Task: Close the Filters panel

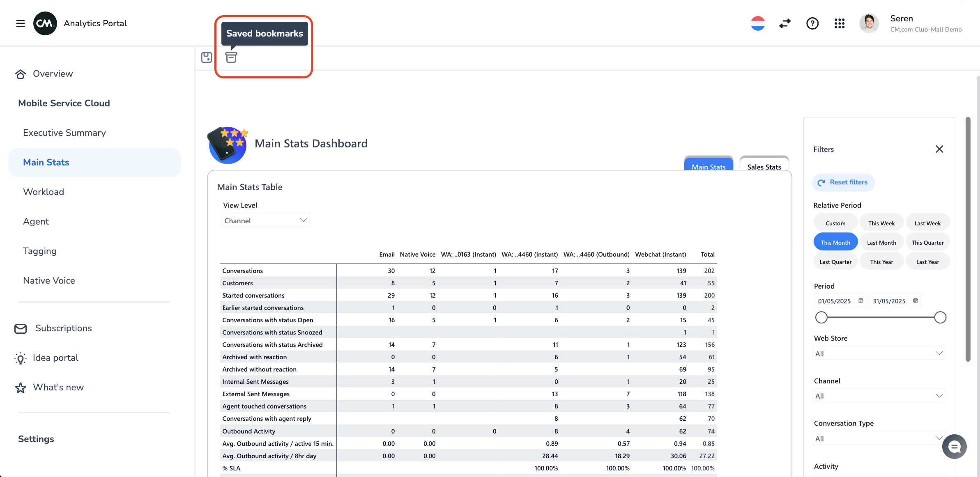Action: click(x=939, y=149)
